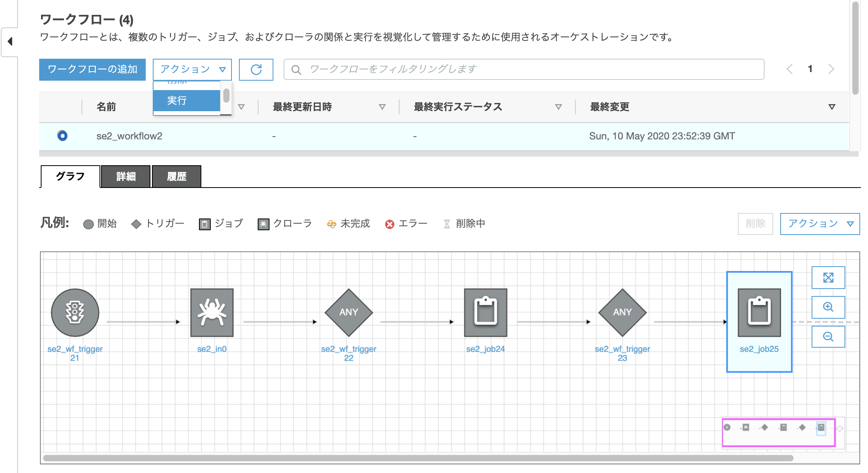Open the アクション dropdown in the toolbar
This screenshot has height=473, width=868.
tap(192, 69)
